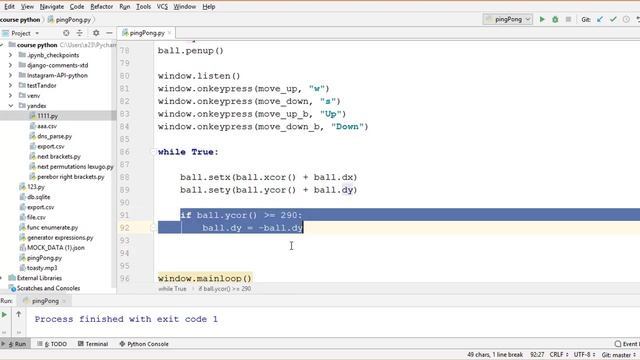Close the pingPong Run panel tab
Screen dimensions: 640x360
[64, 301]
